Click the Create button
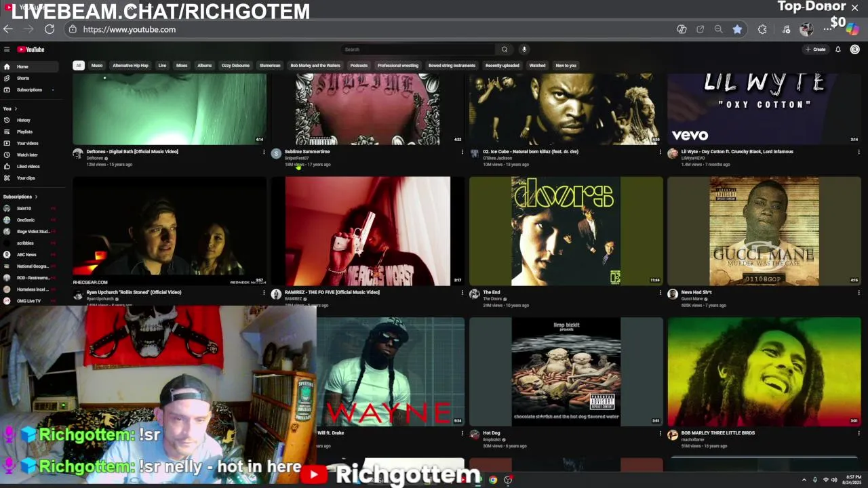 pos(815,49)
